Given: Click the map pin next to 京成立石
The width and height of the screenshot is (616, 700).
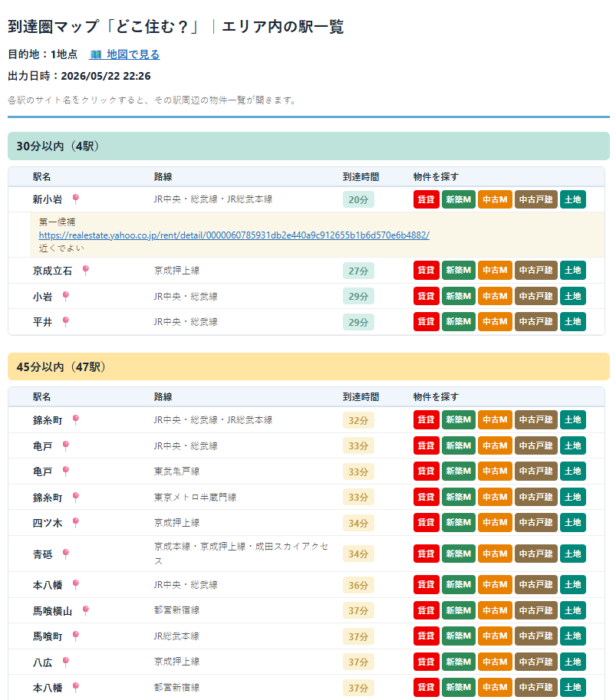Looking at the screenshot, I should pyautogui.click(x=86, y=270).
